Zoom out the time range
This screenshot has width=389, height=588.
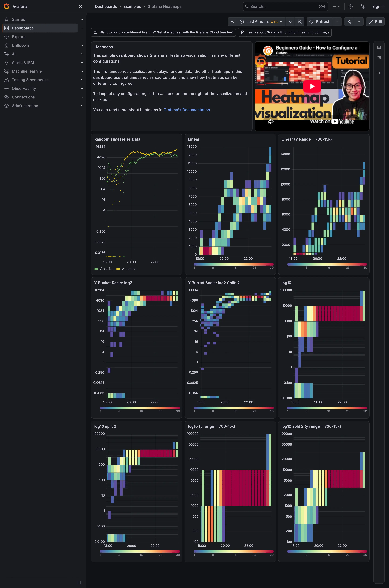[299, 22]
